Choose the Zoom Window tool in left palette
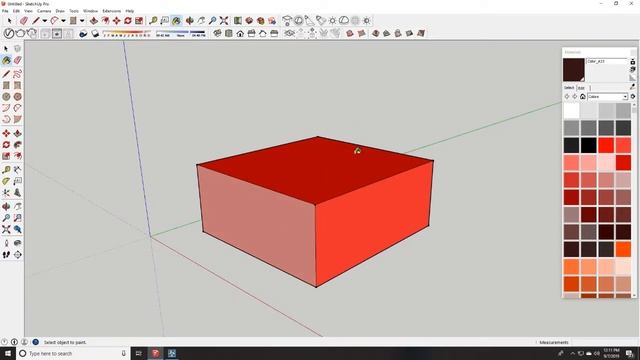 point(18,218)
